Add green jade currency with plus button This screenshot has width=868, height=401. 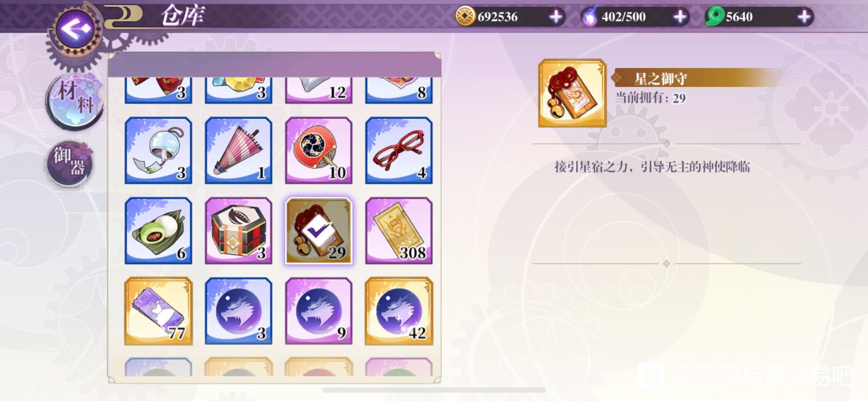tap(804, 17)
